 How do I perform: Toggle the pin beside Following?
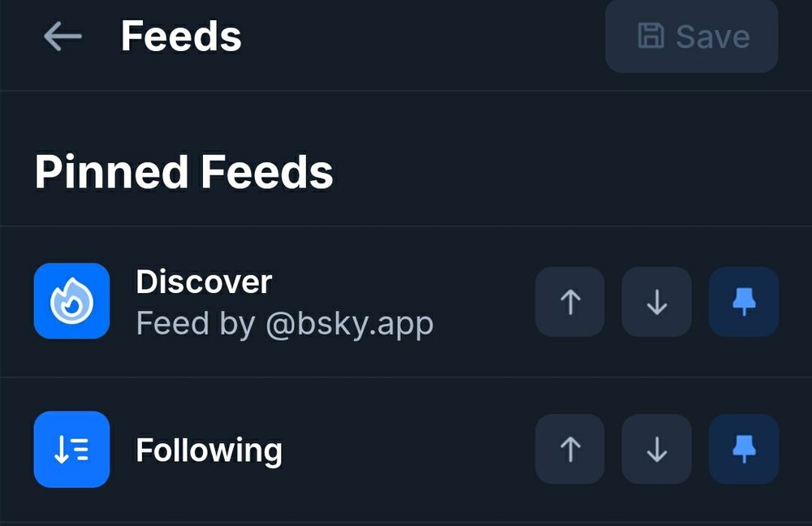[x=743, y=450]
